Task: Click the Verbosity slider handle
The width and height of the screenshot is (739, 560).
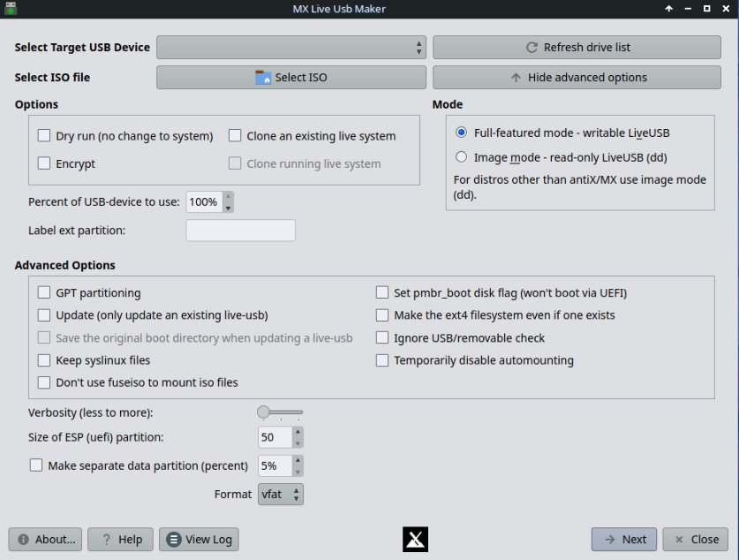Action: (263, 412)
